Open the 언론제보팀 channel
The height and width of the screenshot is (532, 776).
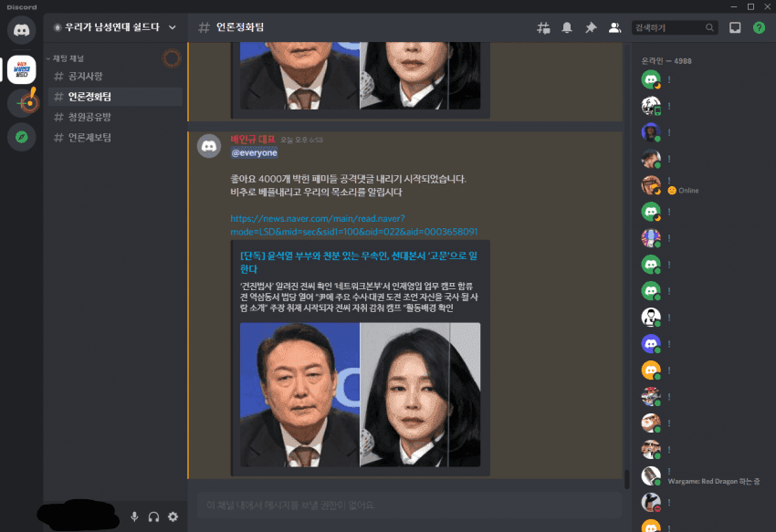(115, 137)
